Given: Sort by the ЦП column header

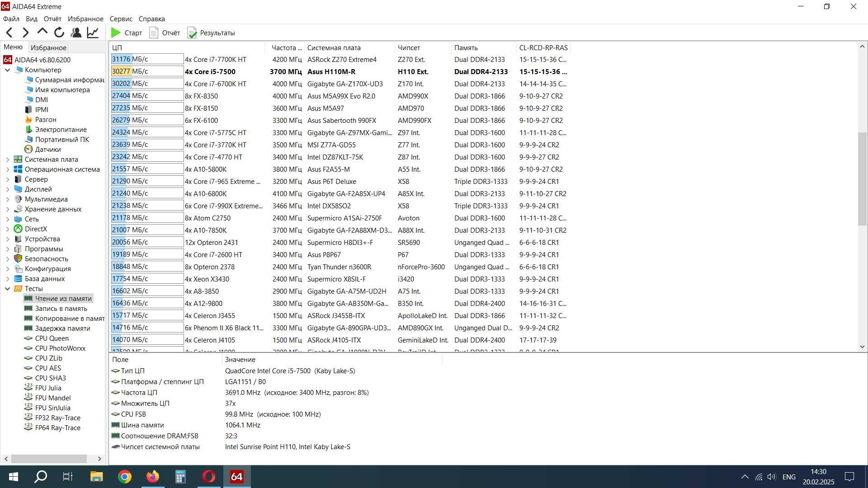Looking at the screenshot, I should [187, 47].
